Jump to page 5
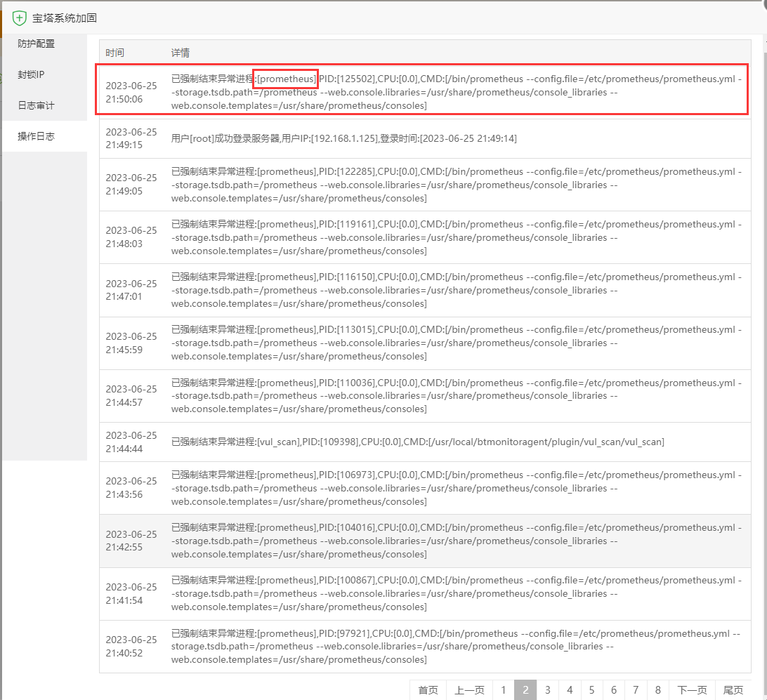 591,690
